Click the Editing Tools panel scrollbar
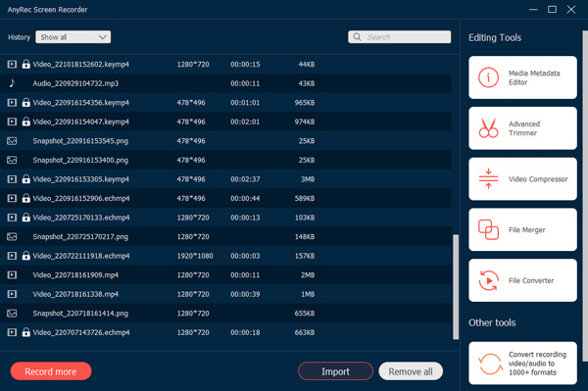 (x=585, y=196)
